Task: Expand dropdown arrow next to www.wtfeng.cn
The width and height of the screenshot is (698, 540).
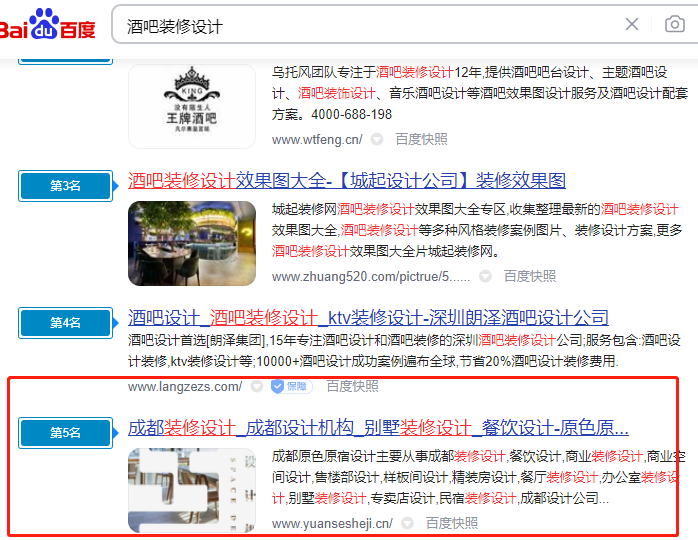Action: 377,140
